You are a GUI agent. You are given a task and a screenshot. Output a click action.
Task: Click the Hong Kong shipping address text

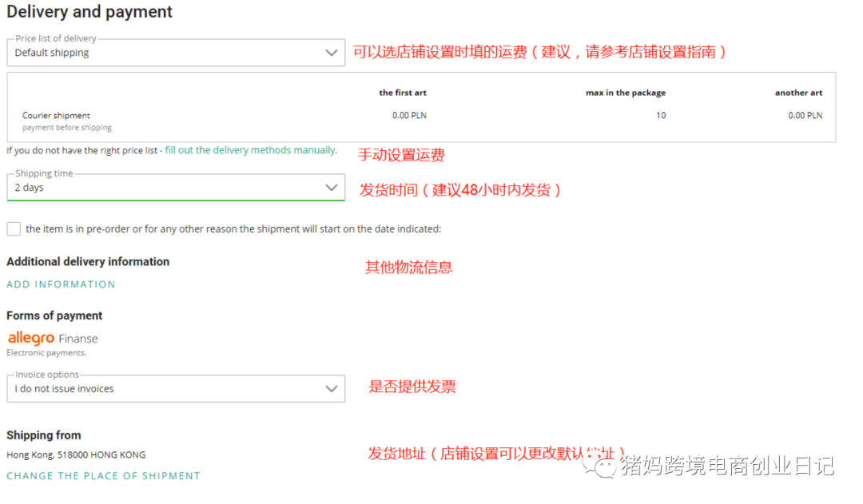pyautogui.click(x=76, y=454)
